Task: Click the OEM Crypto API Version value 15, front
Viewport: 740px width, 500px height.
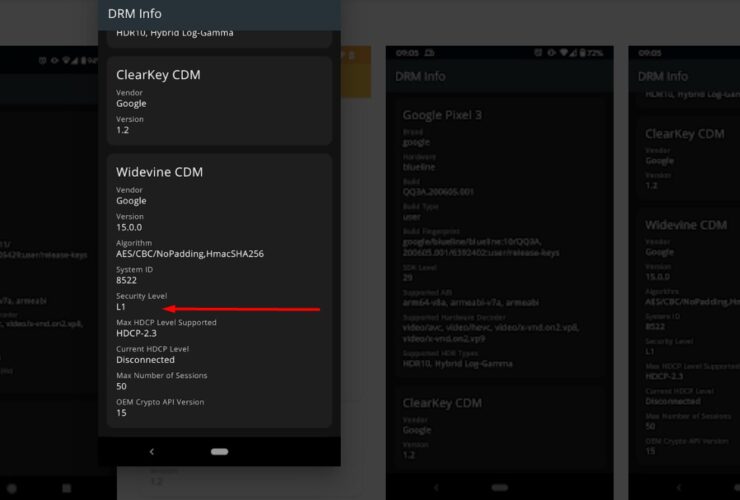Action: (x=121, y=413)
